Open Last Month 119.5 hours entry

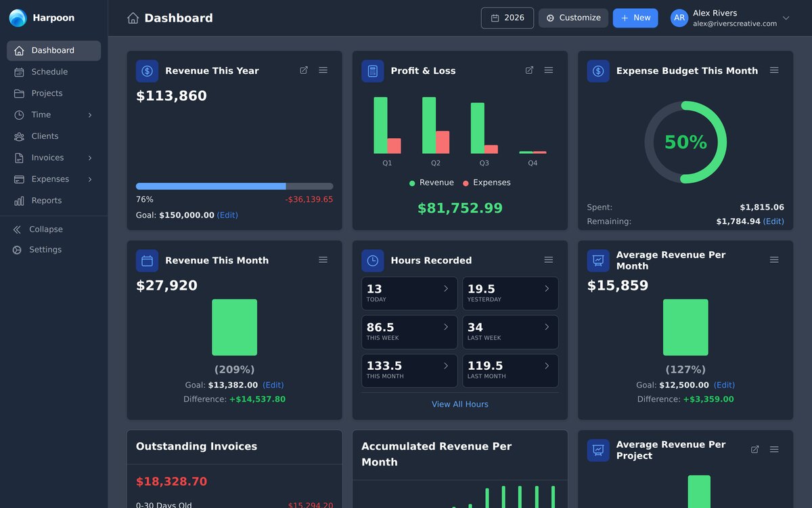pyautogui.click(x=510, y=371)
